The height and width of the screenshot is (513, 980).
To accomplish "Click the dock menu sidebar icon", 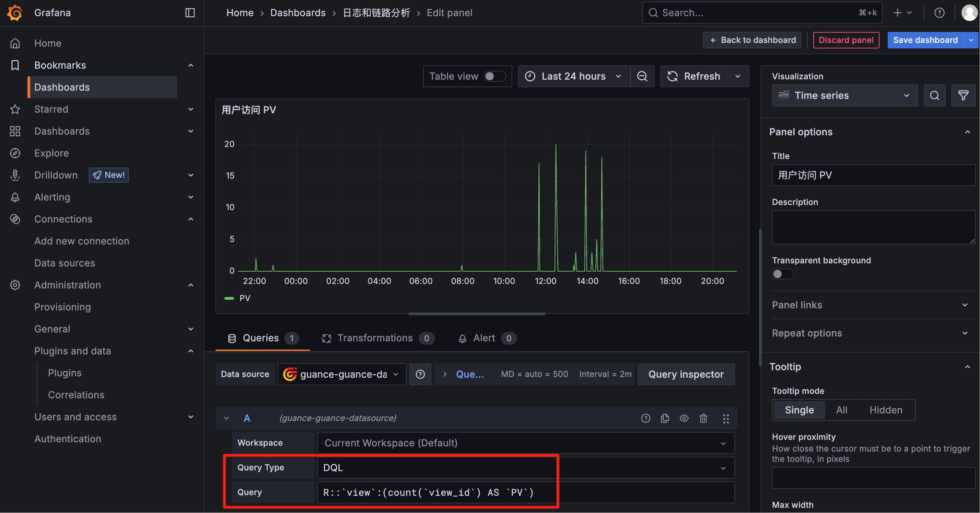I will (190, 13).
